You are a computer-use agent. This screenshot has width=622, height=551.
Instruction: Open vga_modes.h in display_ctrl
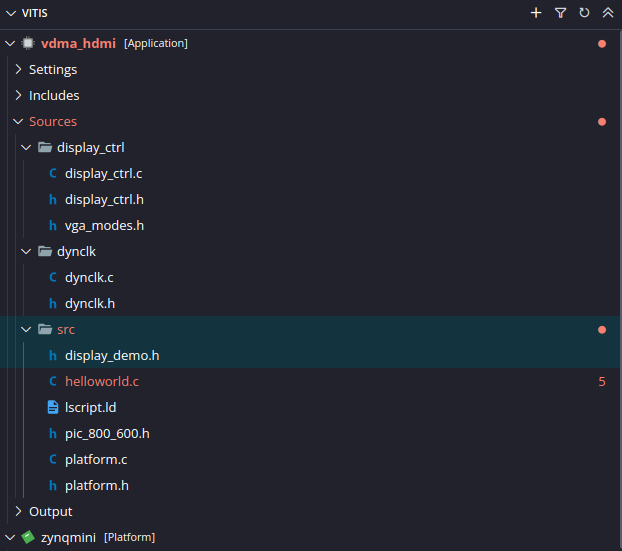click(x=104, y=226)
